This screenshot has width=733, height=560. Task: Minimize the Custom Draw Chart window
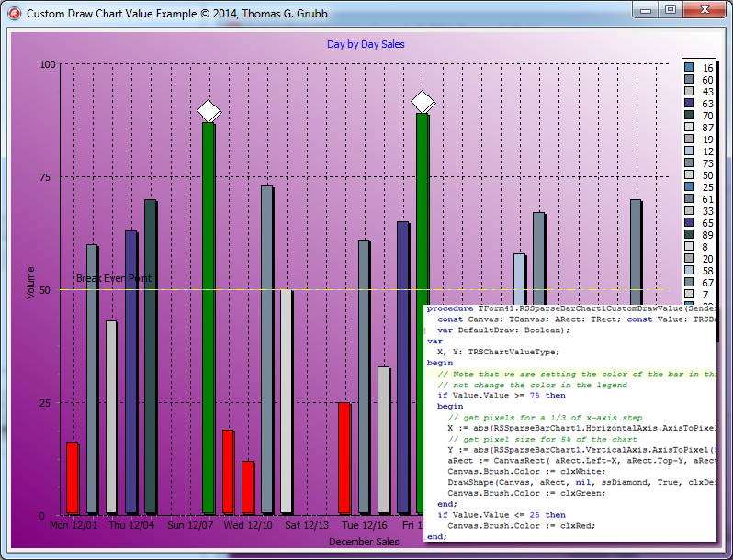(x=647, y=9)
